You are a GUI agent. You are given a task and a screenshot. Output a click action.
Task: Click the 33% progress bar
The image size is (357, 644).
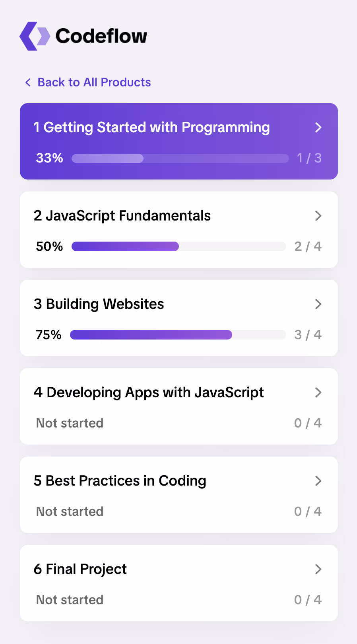pos(180,158)
